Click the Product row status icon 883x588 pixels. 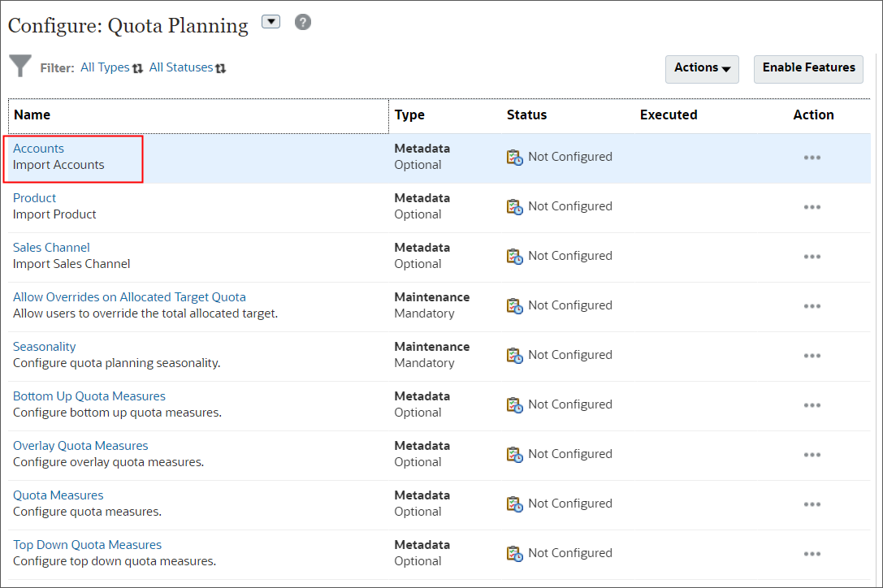tap(515, 207)
